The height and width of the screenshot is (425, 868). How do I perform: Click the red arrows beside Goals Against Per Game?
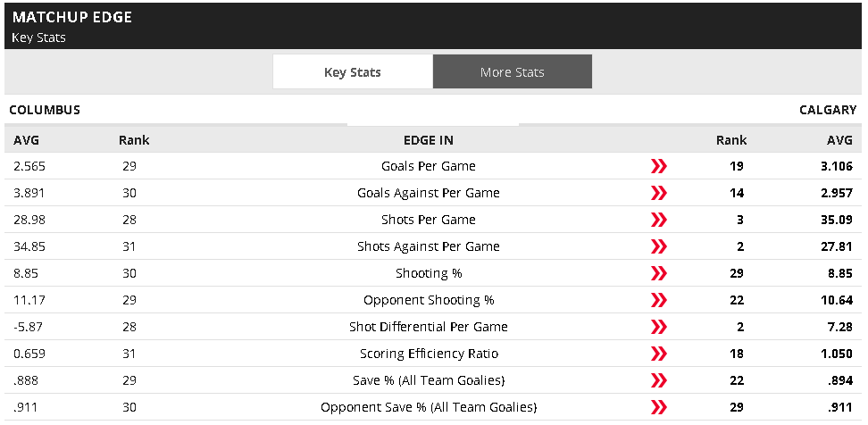click(x=659, y=193)
